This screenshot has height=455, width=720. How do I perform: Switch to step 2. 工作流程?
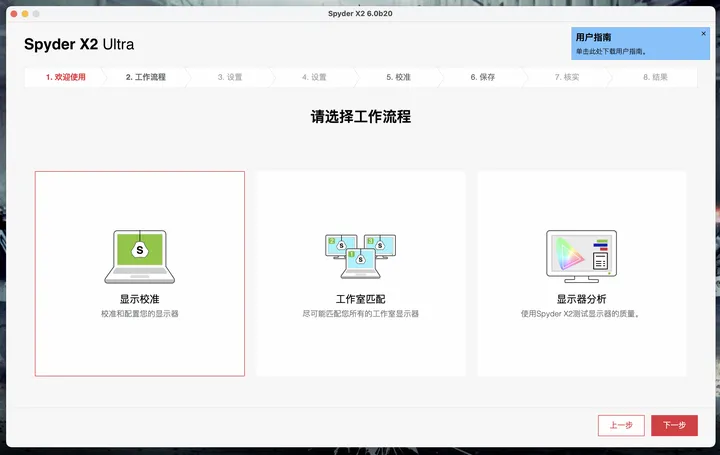click(x=146, y=77)
